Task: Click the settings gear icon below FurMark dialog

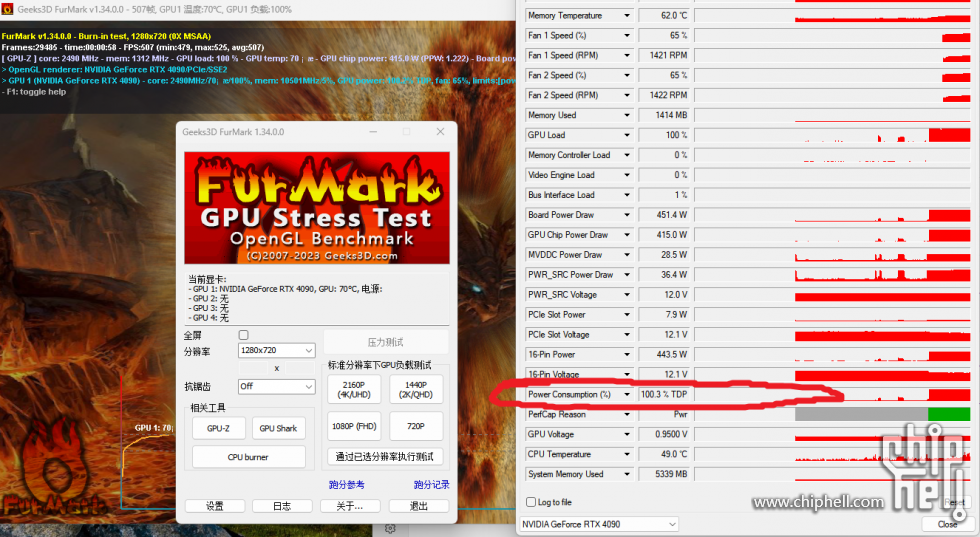Action: (390, 529)
